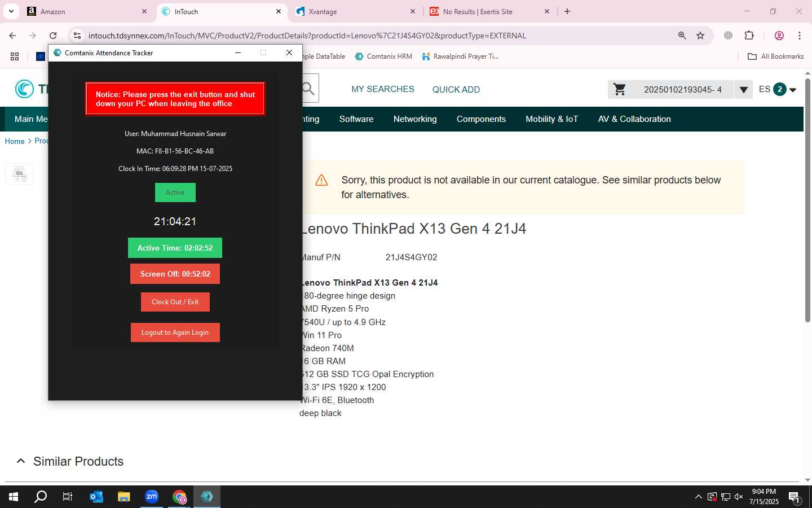
Task: Open the Chrome profile icon
Action: [x=779, y=36]
